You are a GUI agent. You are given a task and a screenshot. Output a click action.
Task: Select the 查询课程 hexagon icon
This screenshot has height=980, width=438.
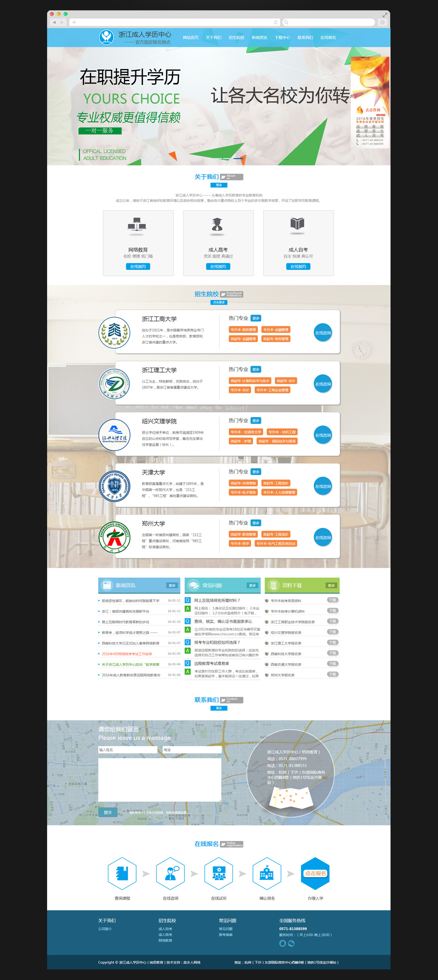[x=122, y=873]
